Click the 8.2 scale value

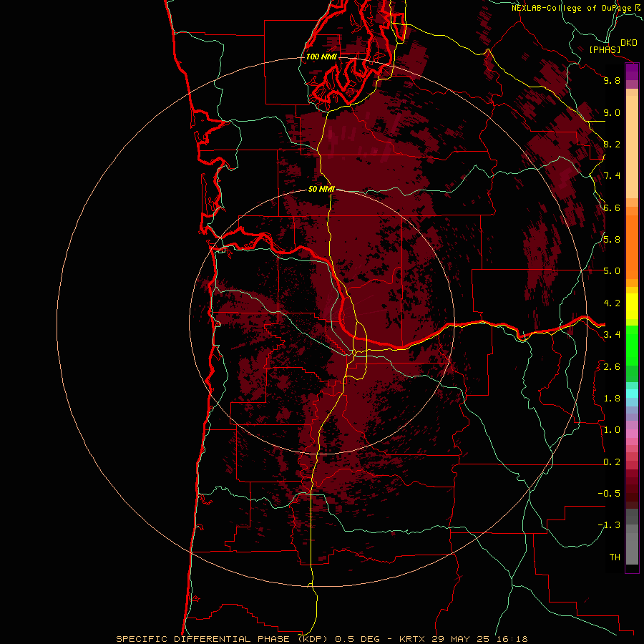pos(612,144)
